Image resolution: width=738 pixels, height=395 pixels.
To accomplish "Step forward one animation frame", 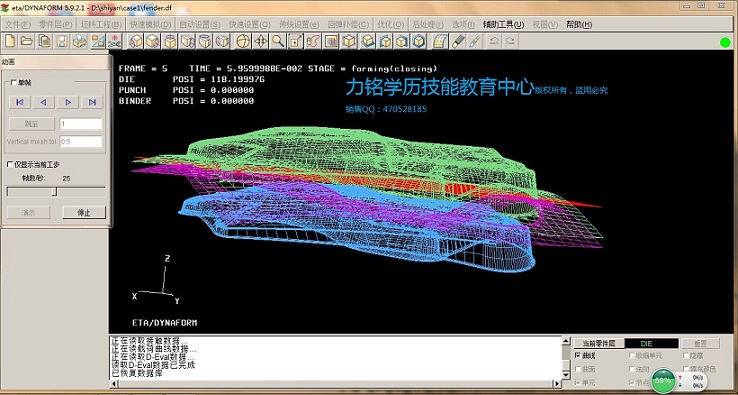I will click(x=68, y=102).
